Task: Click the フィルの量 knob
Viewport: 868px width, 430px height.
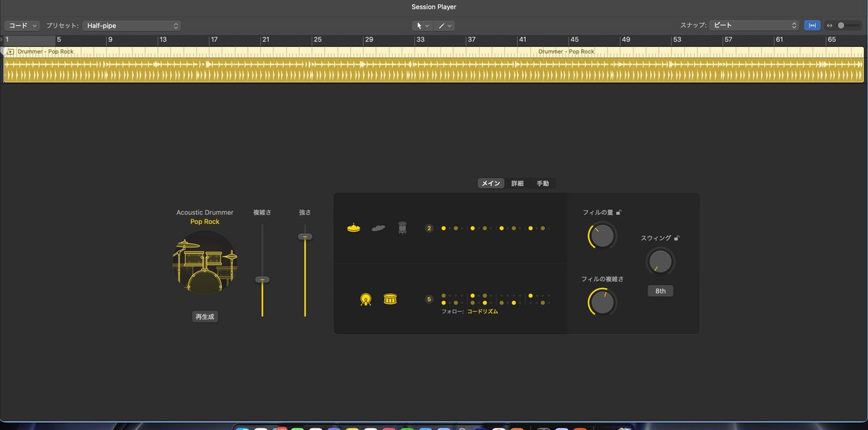Action: [603, 236]
